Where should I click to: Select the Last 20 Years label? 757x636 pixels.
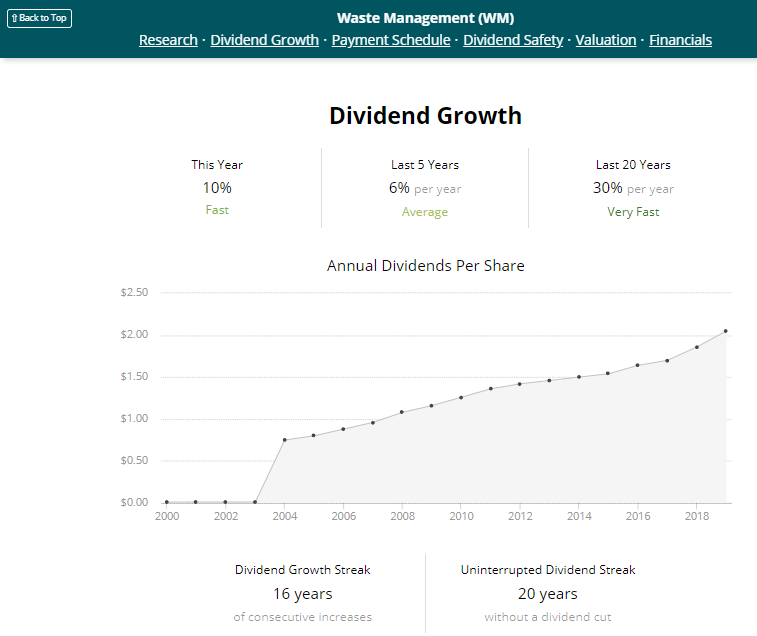[x=633, y=165]
